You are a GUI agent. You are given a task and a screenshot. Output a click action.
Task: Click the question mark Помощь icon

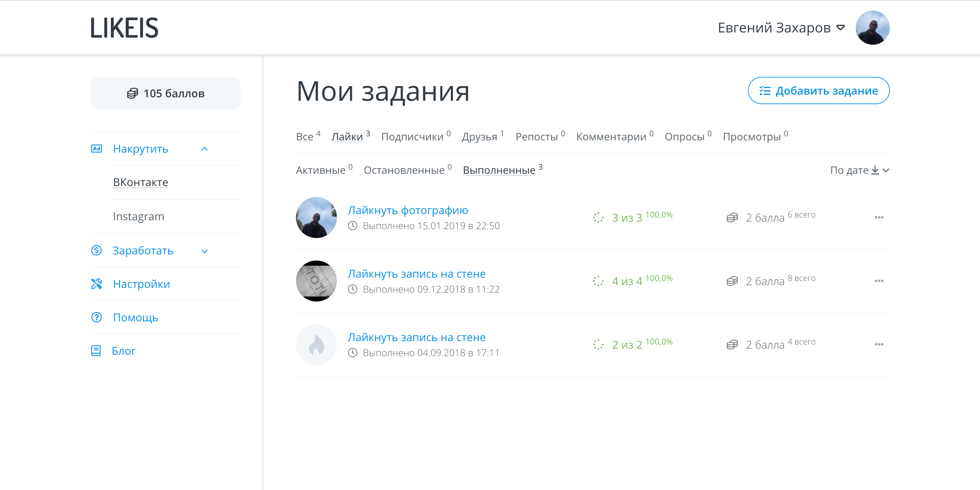coord(96,317)
